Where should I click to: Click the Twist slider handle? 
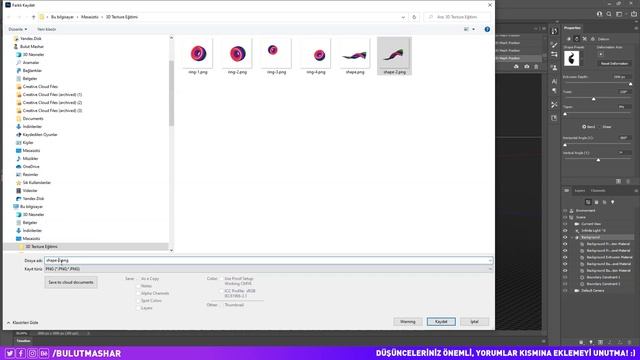[593, 99]
